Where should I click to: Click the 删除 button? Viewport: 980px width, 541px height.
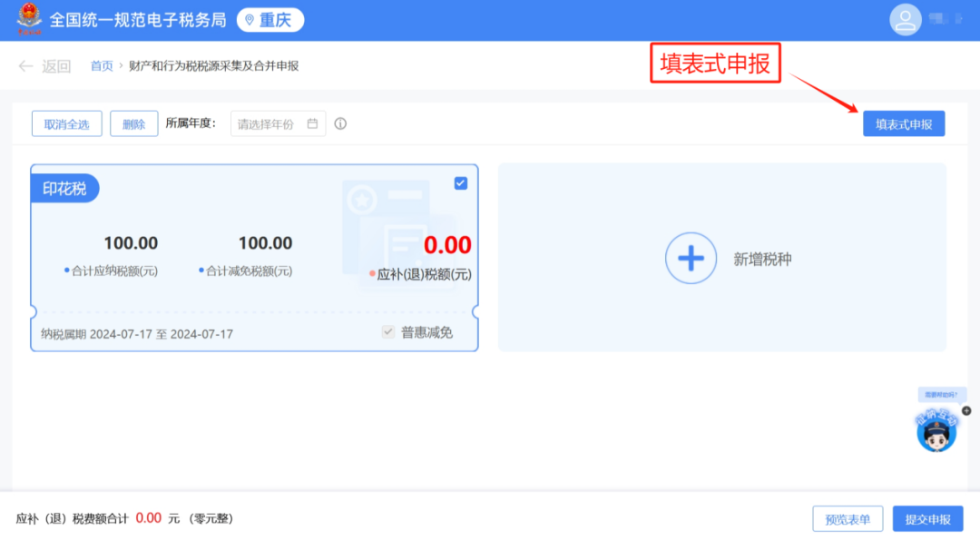pyautogui.click(x=133, y=123)
